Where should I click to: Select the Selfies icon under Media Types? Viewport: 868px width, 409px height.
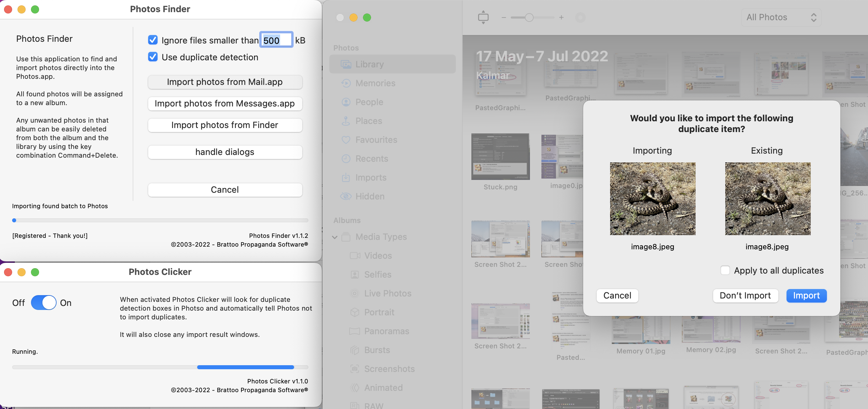pos(355,275)
